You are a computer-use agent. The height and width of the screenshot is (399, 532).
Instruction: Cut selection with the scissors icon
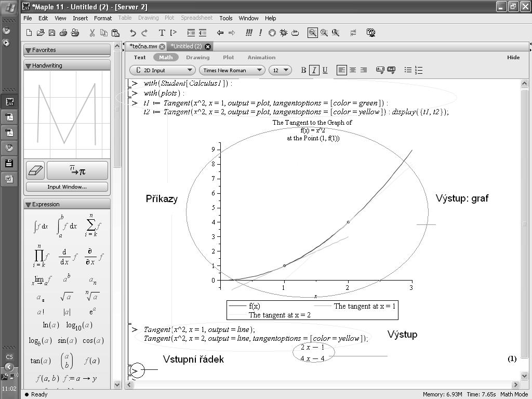click(x=92, y=33)
